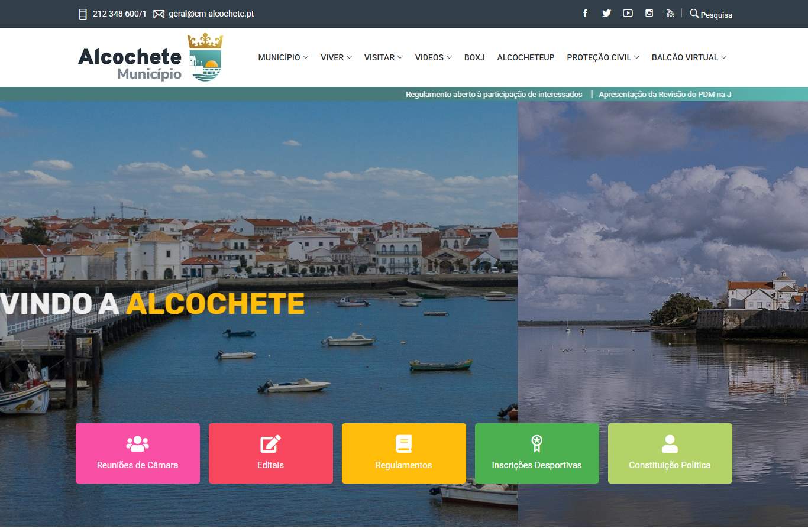The image size is (808, 532).
Task: Open the Facebook page icon
Action: pos(585,13)
